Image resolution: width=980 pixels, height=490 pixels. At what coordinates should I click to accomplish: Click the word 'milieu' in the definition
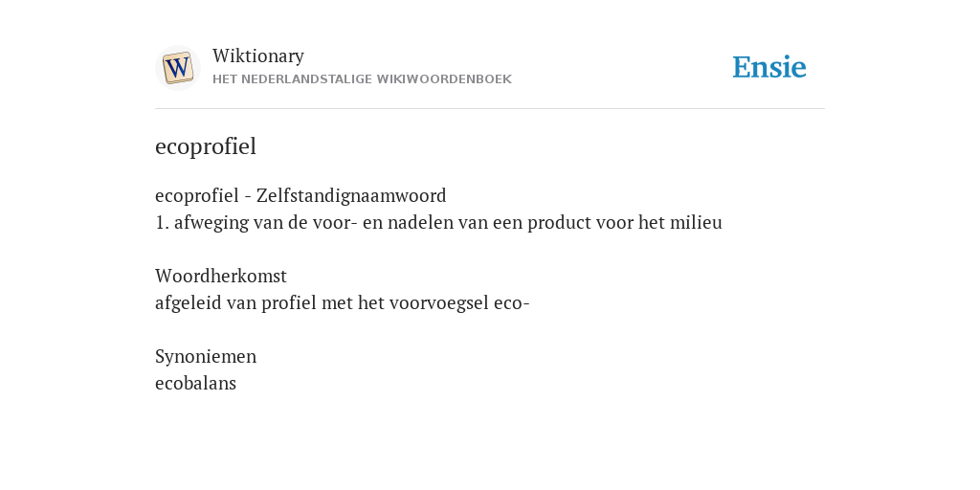[x=696, y=222]
